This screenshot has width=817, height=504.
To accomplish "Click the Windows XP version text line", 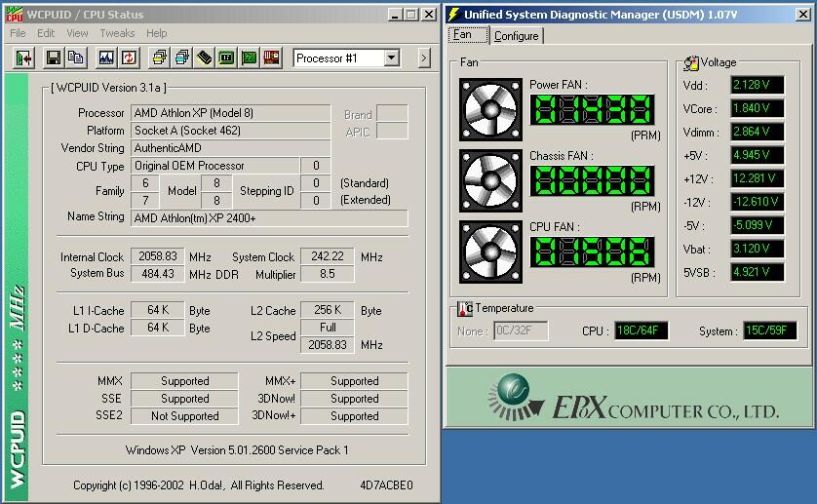I will 237,450.
